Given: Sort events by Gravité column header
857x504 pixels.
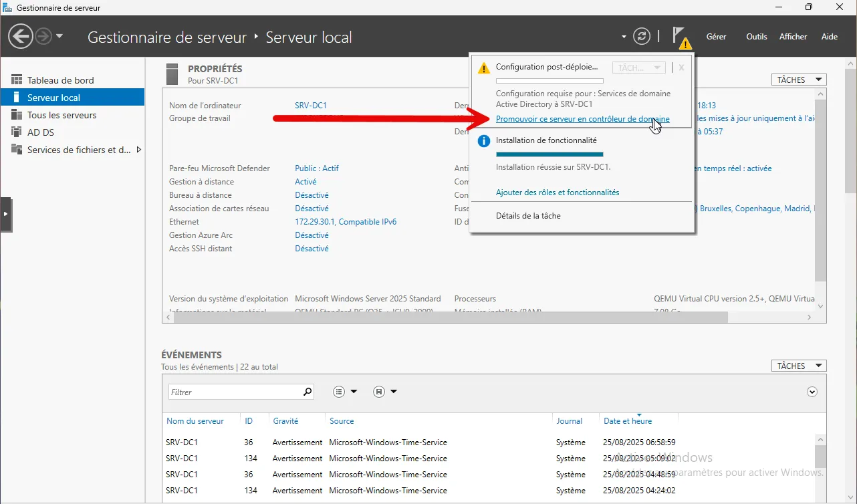Looking at the screenshot, I should (285, 421).
